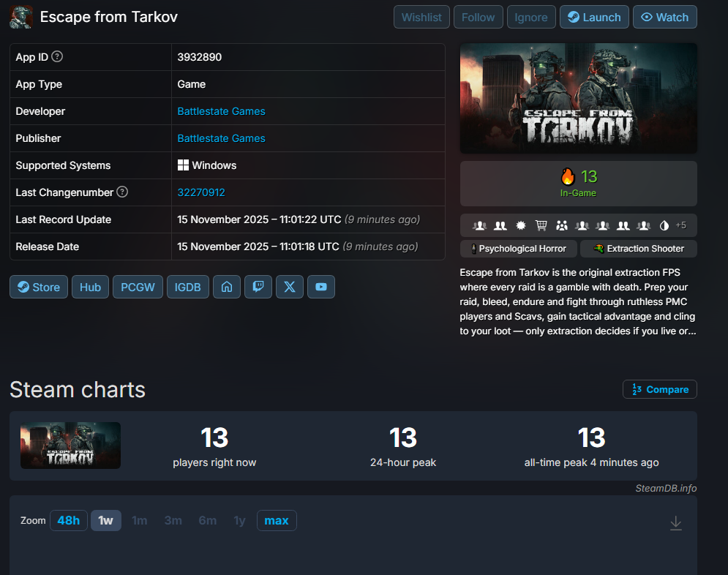Open the Battlestate Games publisher link
728x575 pixels.
pos(221,138)
